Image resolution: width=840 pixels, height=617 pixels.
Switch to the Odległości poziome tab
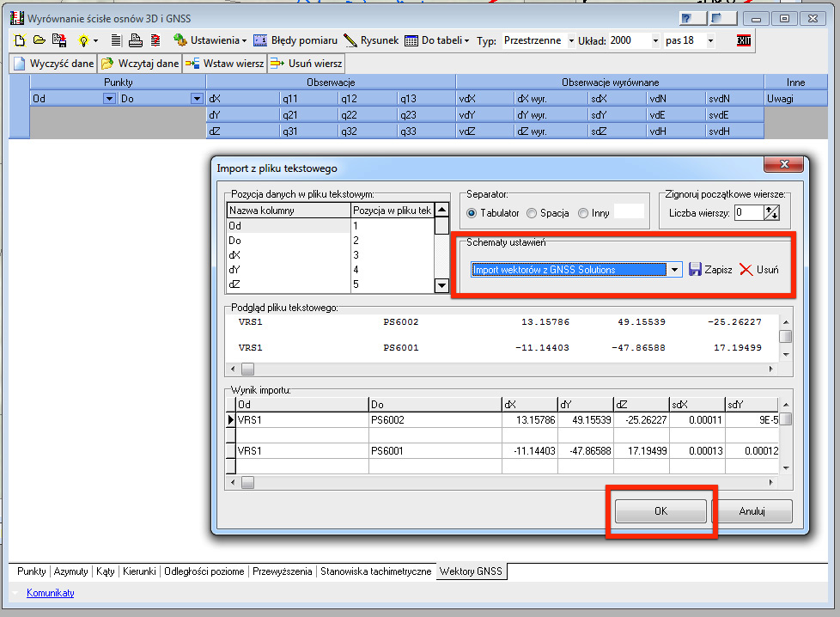coord(204,571)
